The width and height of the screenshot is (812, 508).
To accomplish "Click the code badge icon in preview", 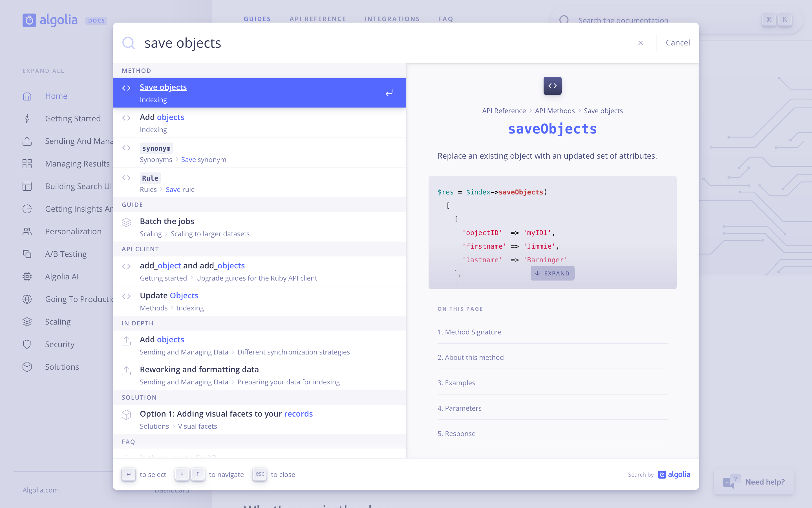I will pyautogui.click(x=552, y=86).
